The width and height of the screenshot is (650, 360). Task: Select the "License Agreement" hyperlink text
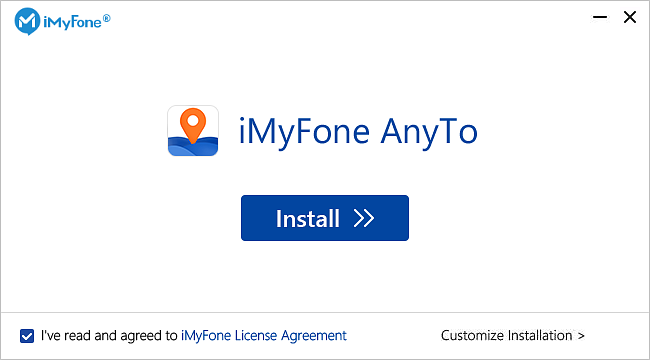click(291, 335)
